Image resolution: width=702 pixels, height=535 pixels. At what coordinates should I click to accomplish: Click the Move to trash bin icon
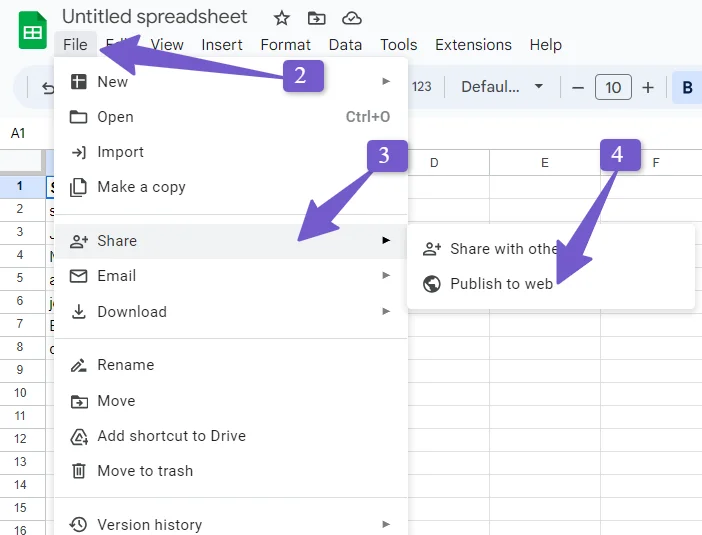click(79, 471)
